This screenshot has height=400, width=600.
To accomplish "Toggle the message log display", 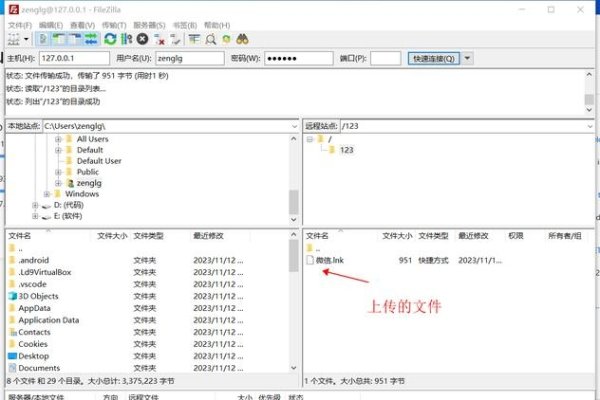I will [x=43, y=39].
